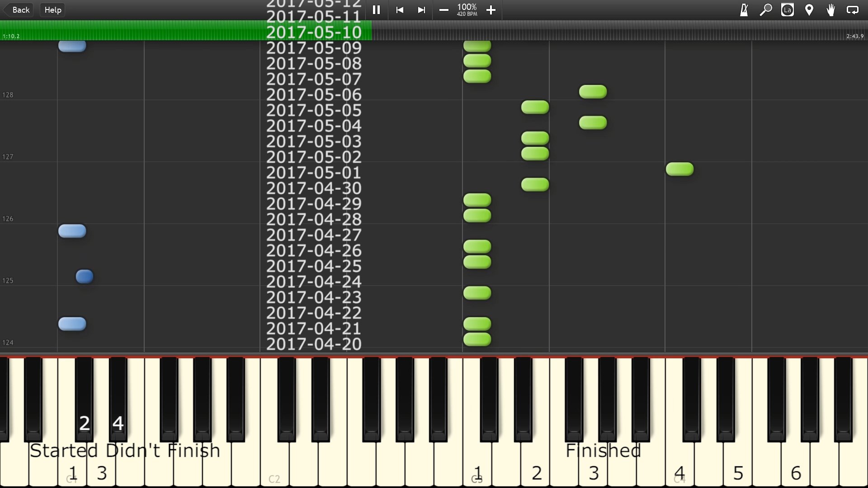868x488 pixels.
Task: Click dark blue note near measure 125
Action: (x=85, y=276)
